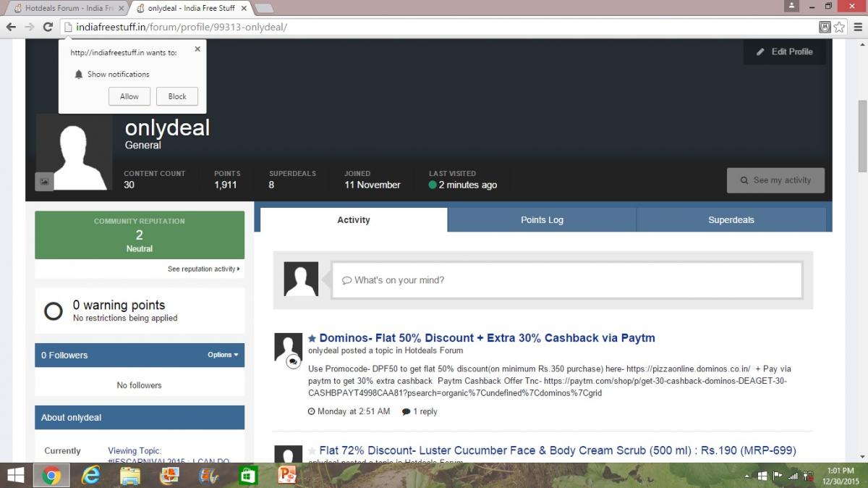The width and height of the screenshot is (868, 488).
Task: Click the star icon before Dominos topic title
Action: 312,338
